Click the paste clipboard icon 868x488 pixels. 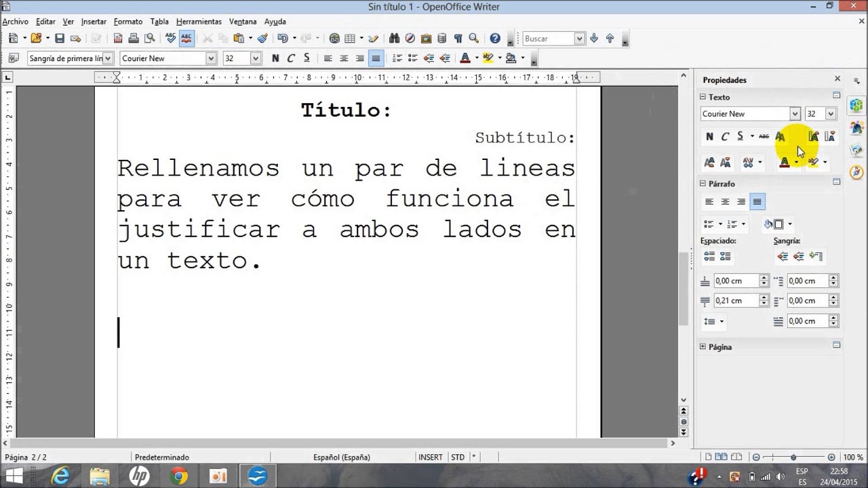(239, 39)
